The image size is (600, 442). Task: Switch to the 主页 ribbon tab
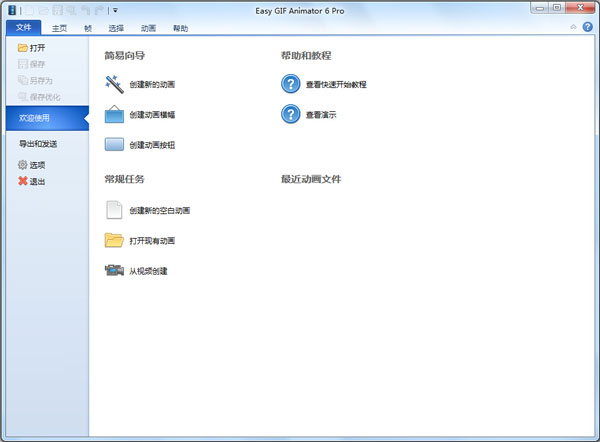[x=59, y=28]
